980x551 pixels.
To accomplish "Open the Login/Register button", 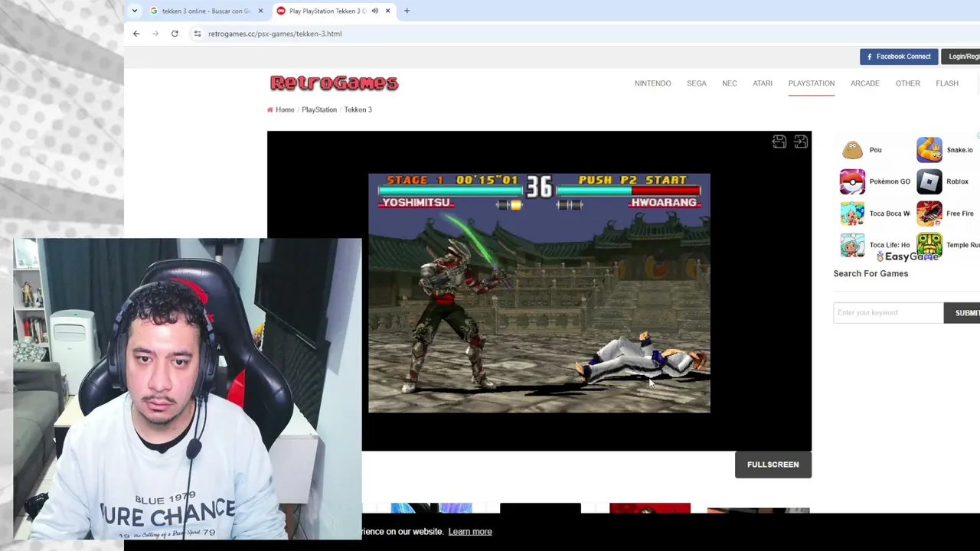I will (962, 57).
